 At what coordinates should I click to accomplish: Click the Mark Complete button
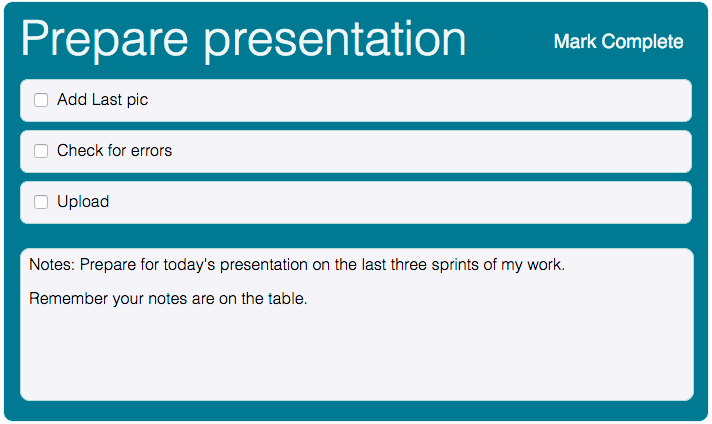[x=618, y=42]
